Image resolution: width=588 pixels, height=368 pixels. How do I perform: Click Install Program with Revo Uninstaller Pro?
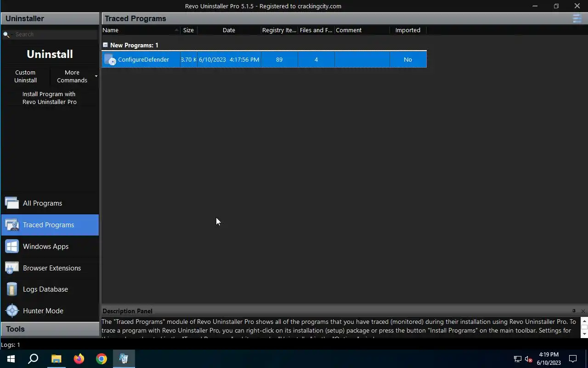(50, 98)
